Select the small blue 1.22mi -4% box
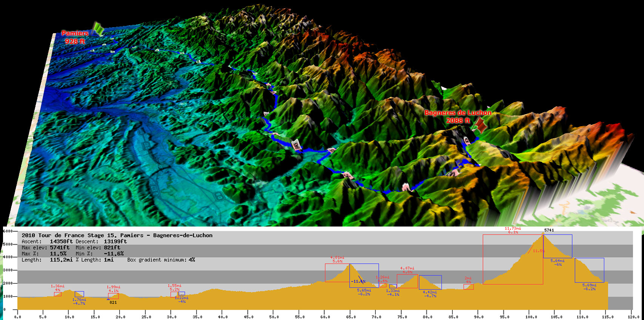 [x=182, y=294]
